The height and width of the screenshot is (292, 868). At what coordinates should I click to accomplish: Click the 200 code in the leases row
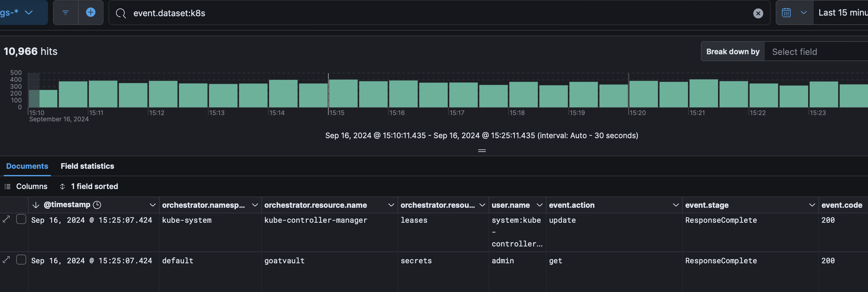point(828,220)
